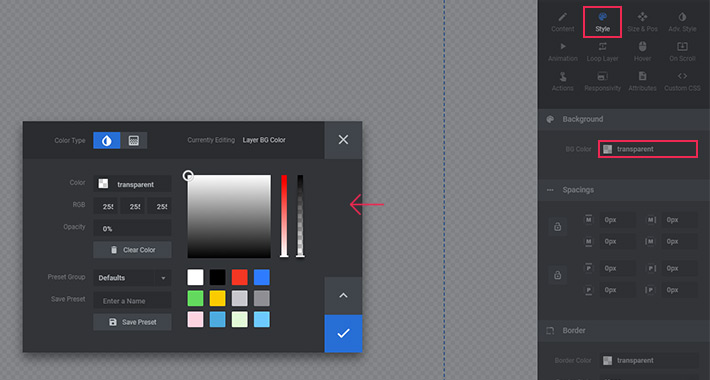
Task: Open the Size & Pos tab
Action: coord(642,22)
